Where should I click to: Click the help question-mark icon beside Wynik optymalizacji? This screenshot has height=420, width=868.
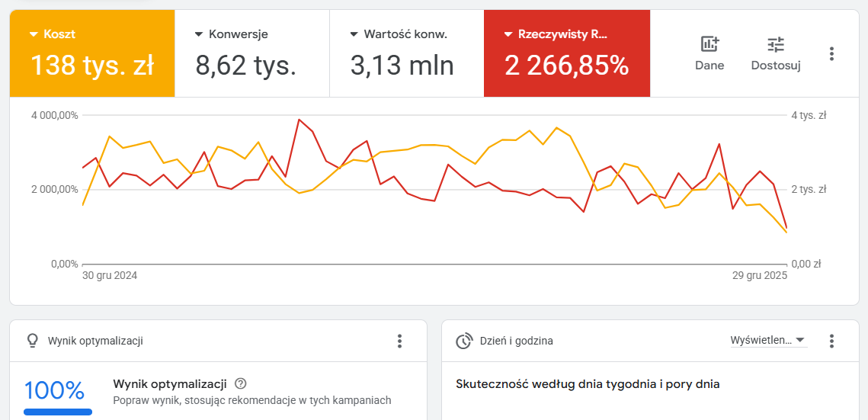[240, 383]
